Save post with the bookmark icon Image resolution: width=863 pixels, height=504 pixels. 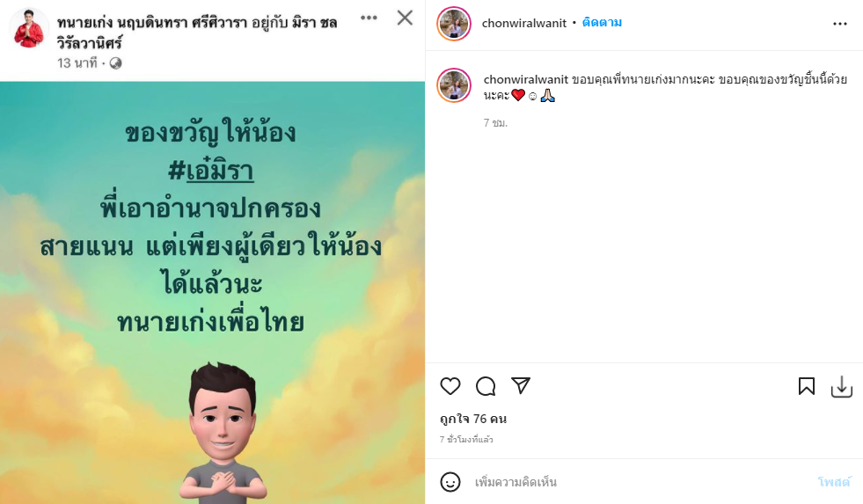click(x=807, y=386)
